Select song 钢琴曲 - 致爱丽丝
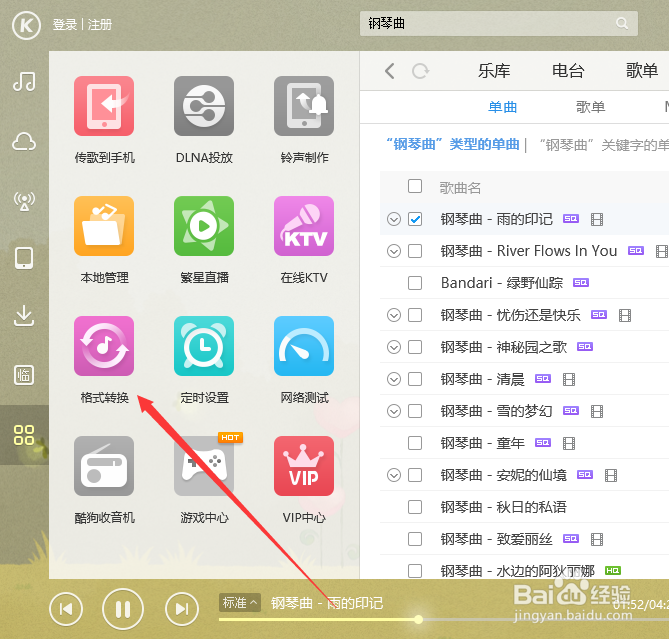This screenshot has width=669, height=639. pyautogui.click(x=497, y=540)
